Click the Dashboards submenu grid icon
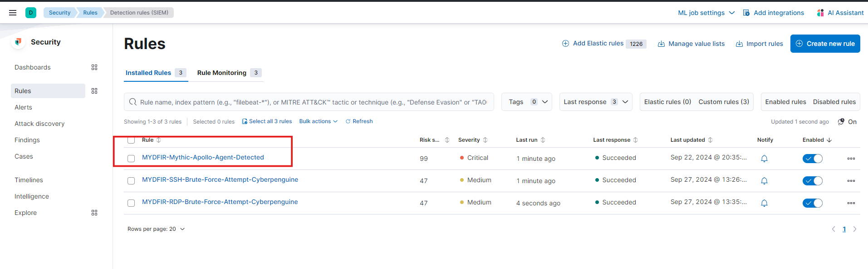Screen dimensions: 868x269 [x=94, y=67]
